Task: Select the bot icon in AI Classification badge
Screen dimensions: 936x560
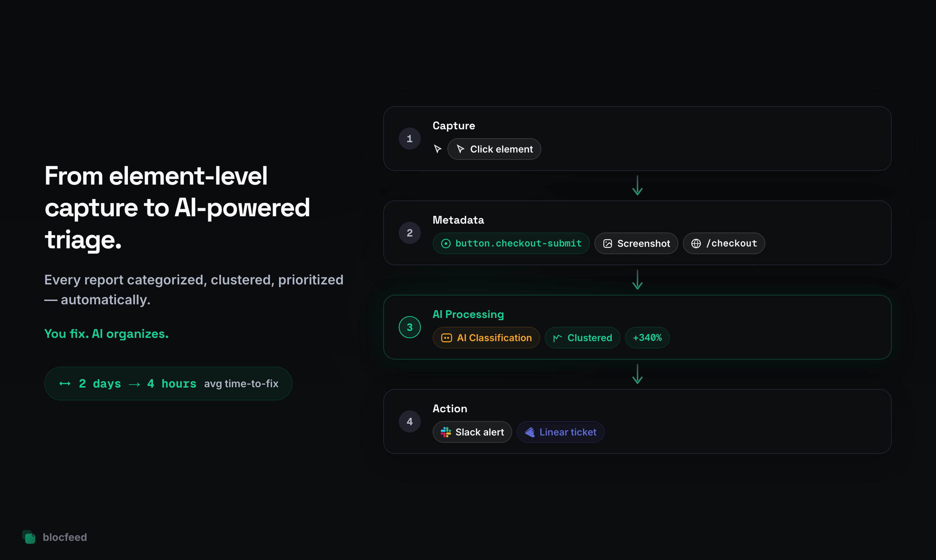Action: pos(447,337)
